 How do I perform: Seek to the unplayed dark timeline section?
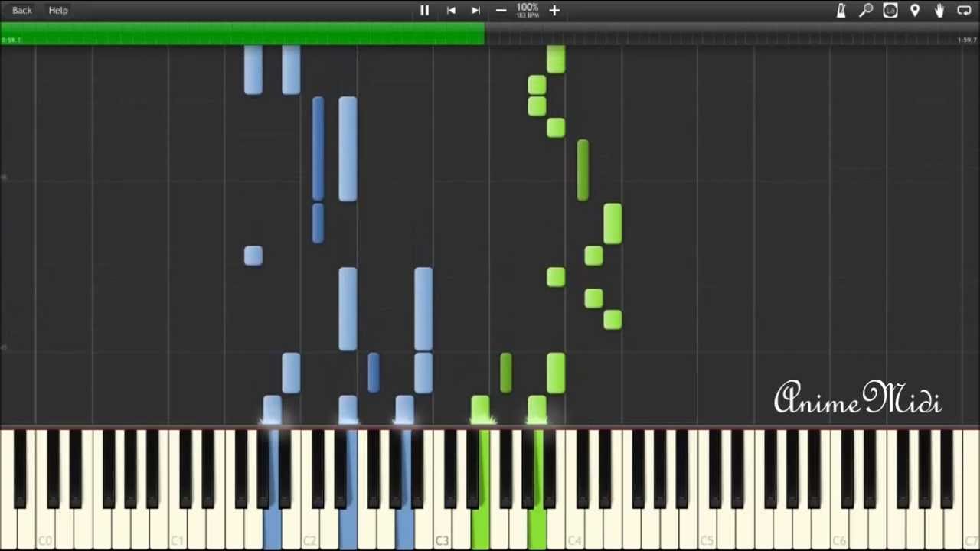(732, 33)
